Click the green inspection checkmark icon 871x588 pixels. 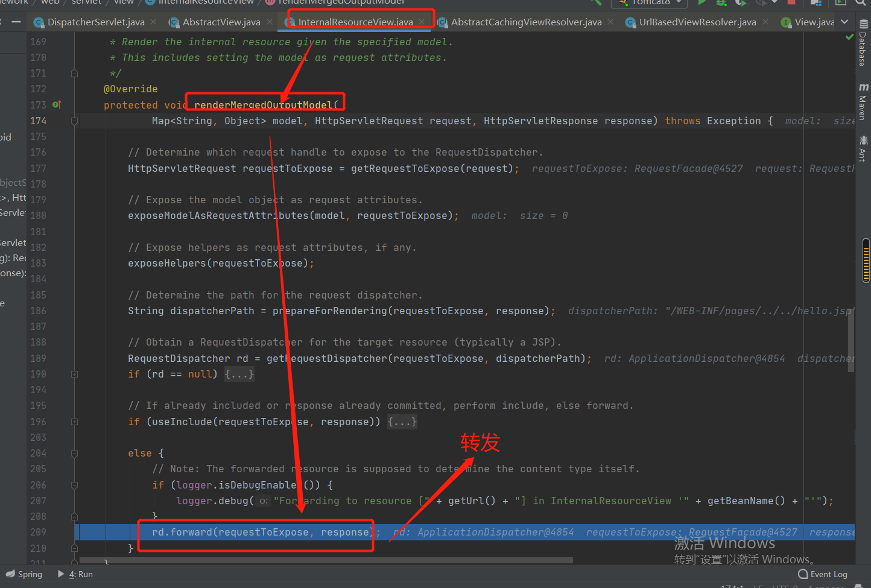click(849, 37)
